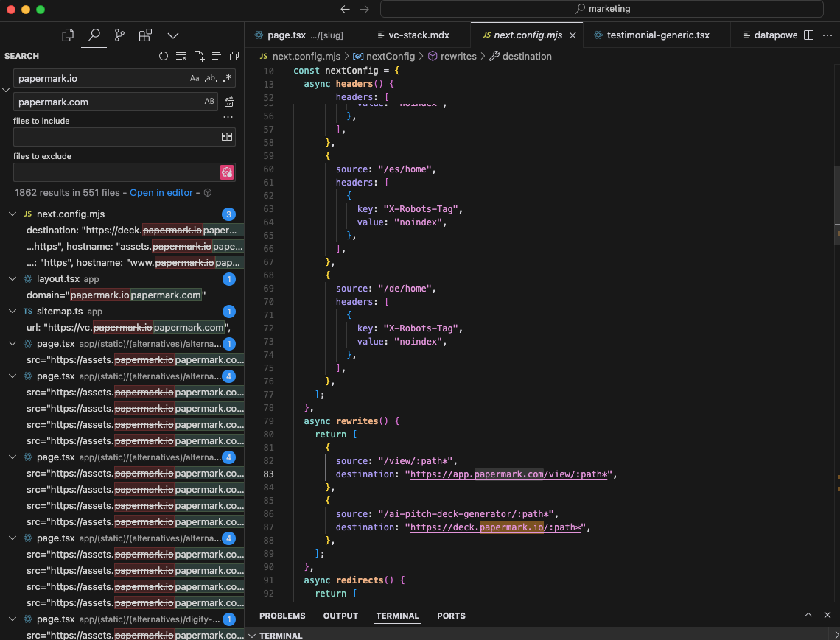Image resolution: width=840 pixels, height=640 pixels.
Task: Go forward with the right arrow
Action: pos(364,9)
